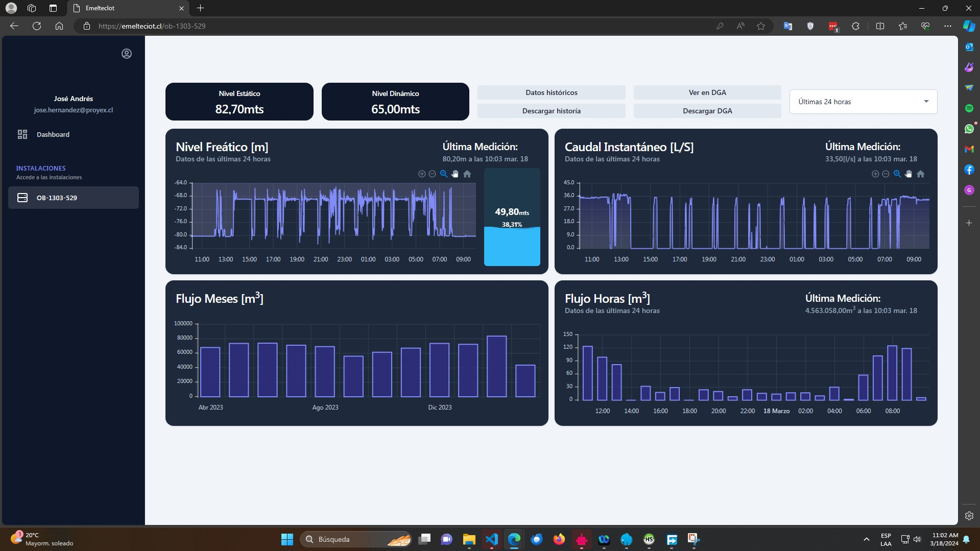Click the Datos históricos button
The image size is (980, 551).
click(x=552, y=92)
